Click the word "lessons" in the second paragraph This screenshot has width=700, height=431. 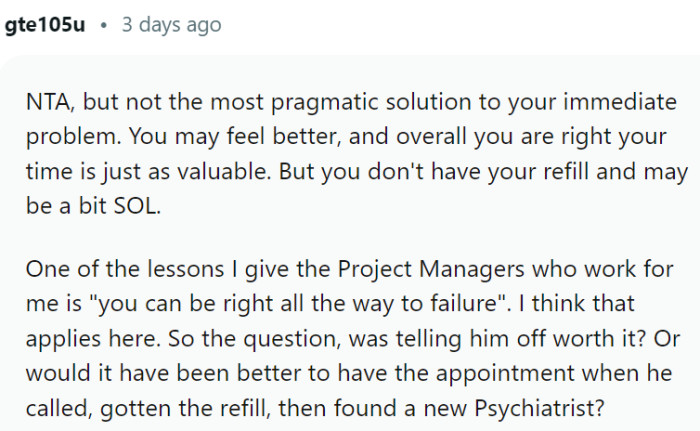pos(147,269)
